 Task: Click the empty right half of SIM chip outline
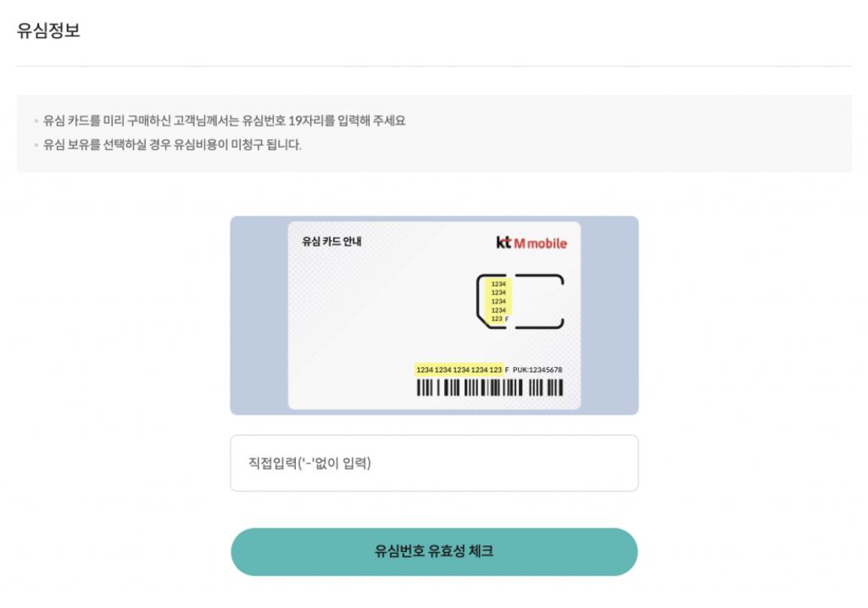pos(539,301)
